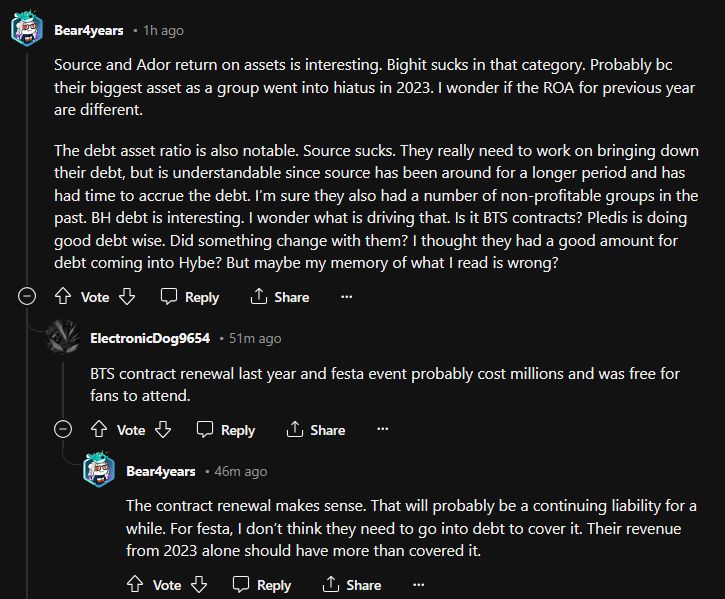Downvote ElectronicDog9654's reply

pyautogui.click(x=163, y=430)
